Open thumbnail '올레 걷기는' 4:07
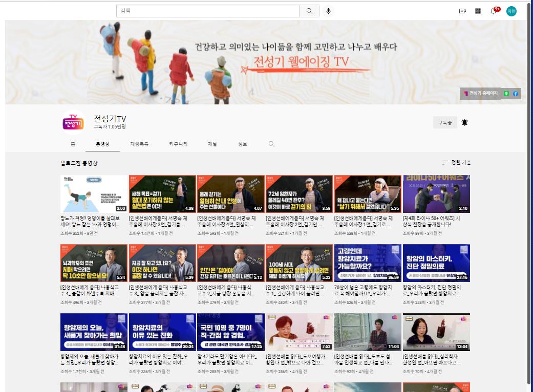This screenshot has width=533, height=392. (x=231, y=194)
